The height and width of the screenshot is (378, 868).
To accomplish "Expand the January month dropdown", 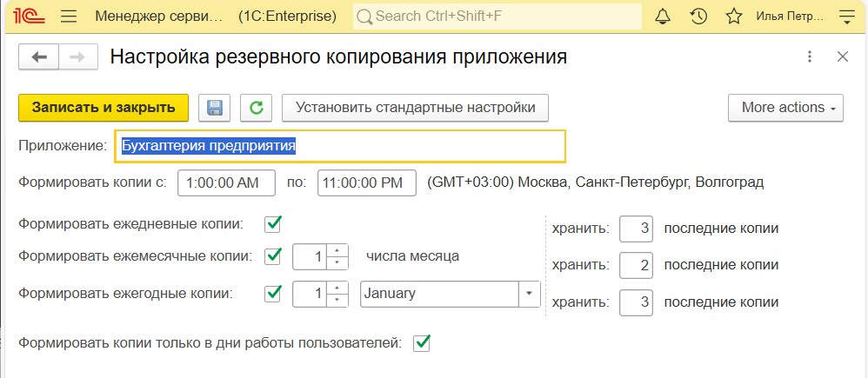I will pyautogui.click(x=529, y=294).
